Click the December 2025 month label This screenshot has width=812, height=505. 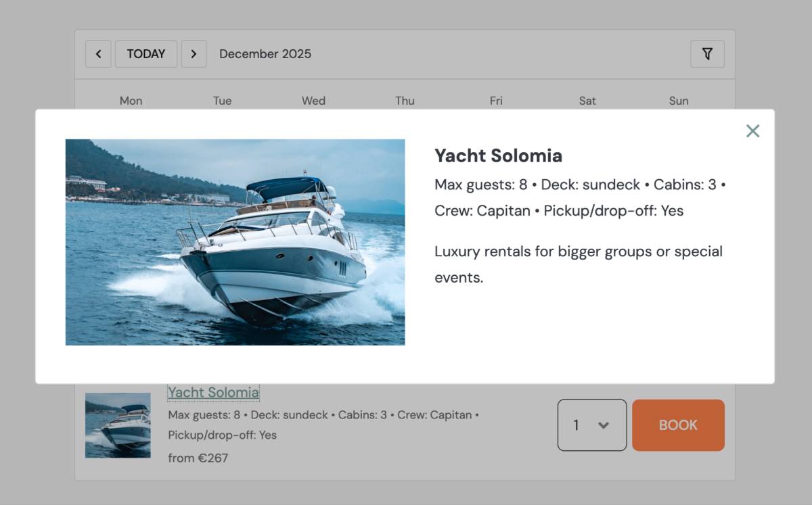pyautogui.click(x=265, y=54)
